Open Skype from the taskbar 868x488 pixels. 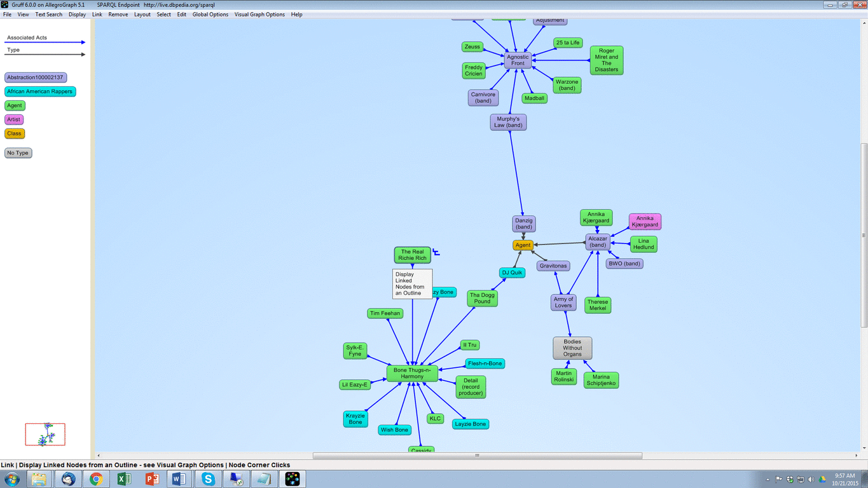(208, 478)
